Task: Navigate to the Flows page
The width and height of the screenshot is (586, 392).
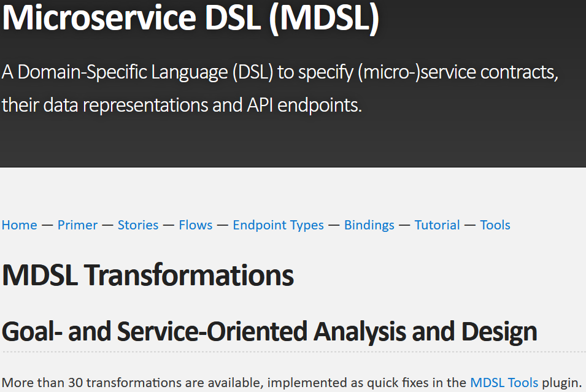Action: (x=196, y=225)
